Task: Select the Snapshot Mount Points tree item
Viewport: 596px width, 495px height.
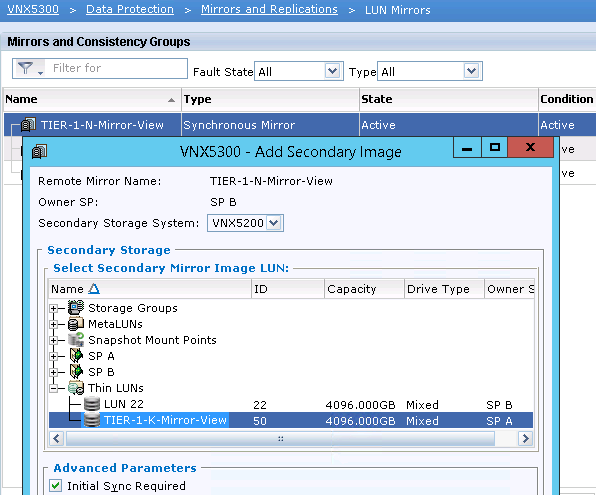Action: [x=152, y=340]
